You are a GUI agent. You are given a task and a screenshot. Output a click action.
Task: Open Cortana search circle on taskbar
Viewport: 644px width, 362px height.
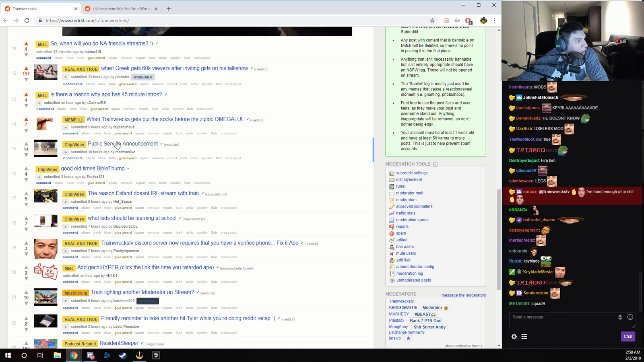(x=24, y=355)
